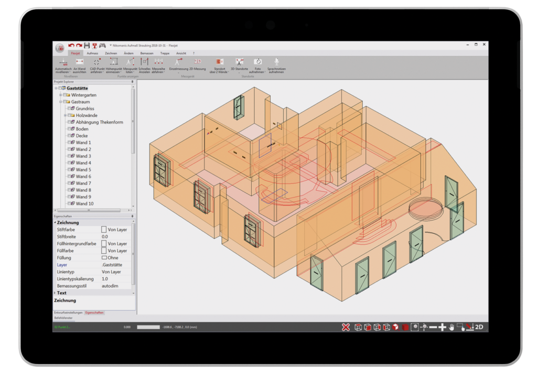Viewport: 537px width, 392px height.
Task: Open the Bemassen ribbon tab
Action: [x=147, y=53]
